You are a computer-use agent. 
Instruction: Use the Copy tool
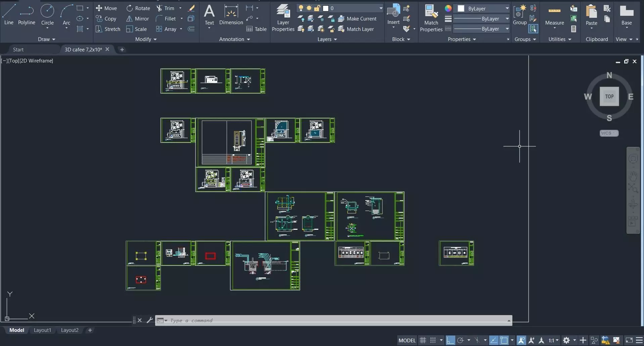106,18
